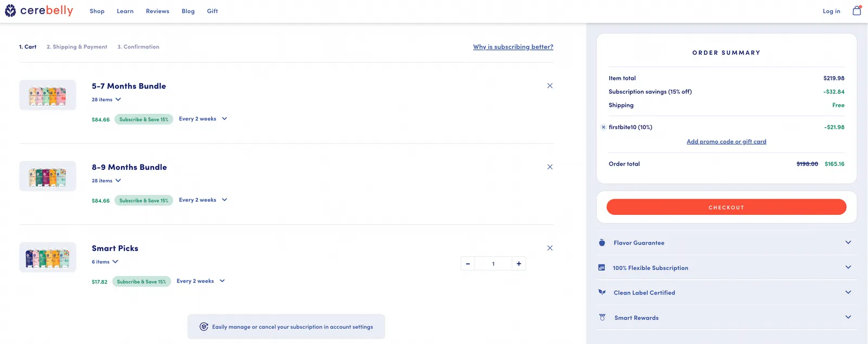This screenshot has width=868, height=344.
Task: Click the 5-7 Months Bundle title
Action: 129,86
